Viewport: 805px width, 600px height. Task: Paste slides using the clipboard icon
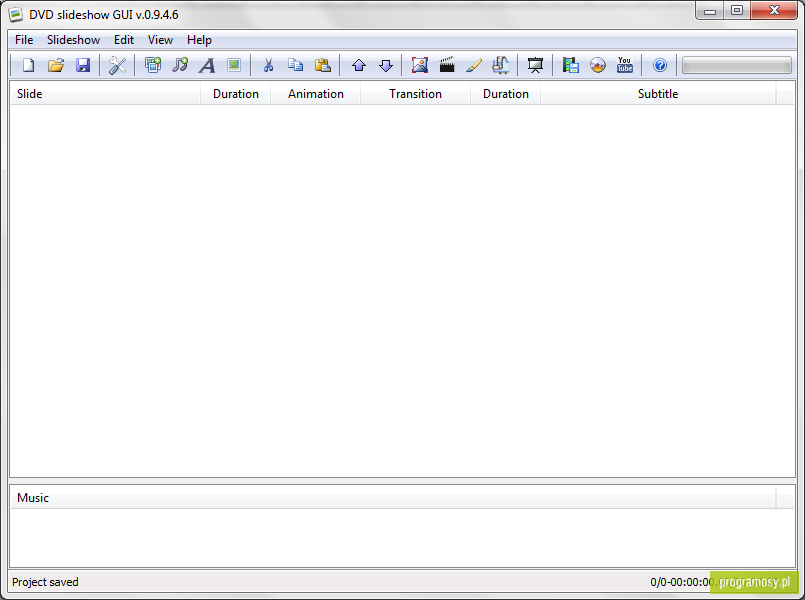(x=322, y=65)
